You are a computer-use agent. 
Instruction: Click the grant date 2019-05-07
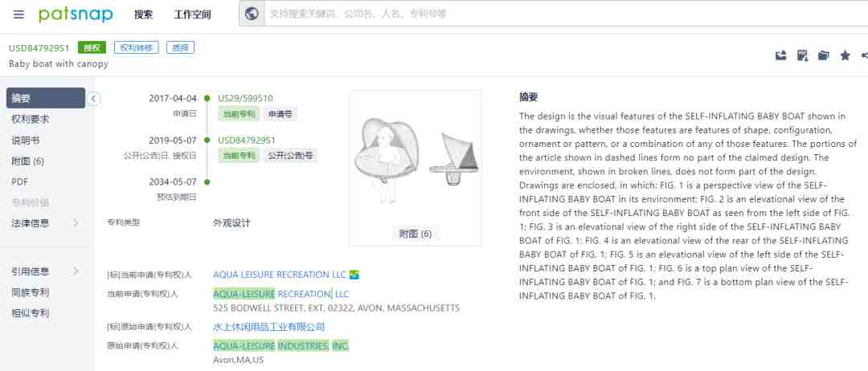pyautogui.click(x=173, y=141)
